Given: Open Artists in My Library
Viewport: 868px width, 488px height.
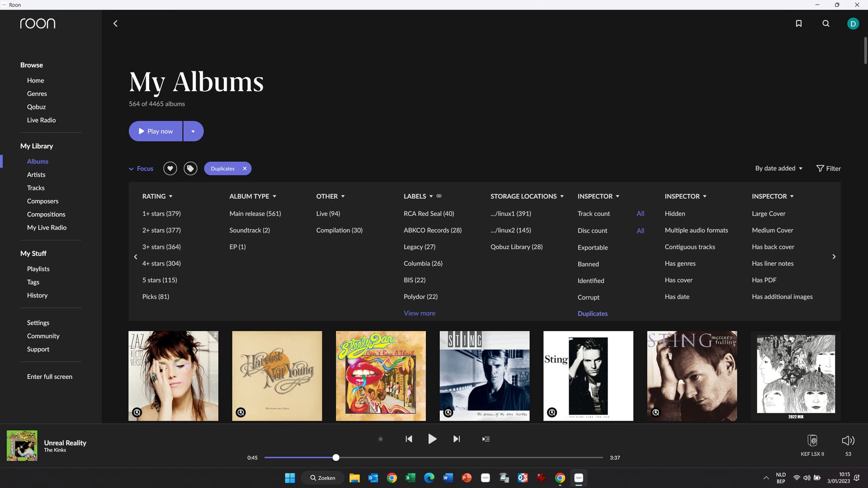Looking at the screenshot, I should [36, 174].
